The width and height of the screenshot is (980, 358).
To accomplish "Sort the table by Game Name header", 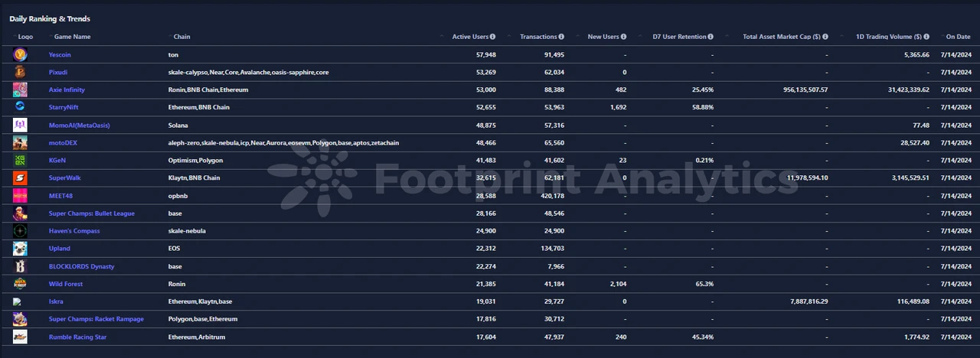I will 71,37.
